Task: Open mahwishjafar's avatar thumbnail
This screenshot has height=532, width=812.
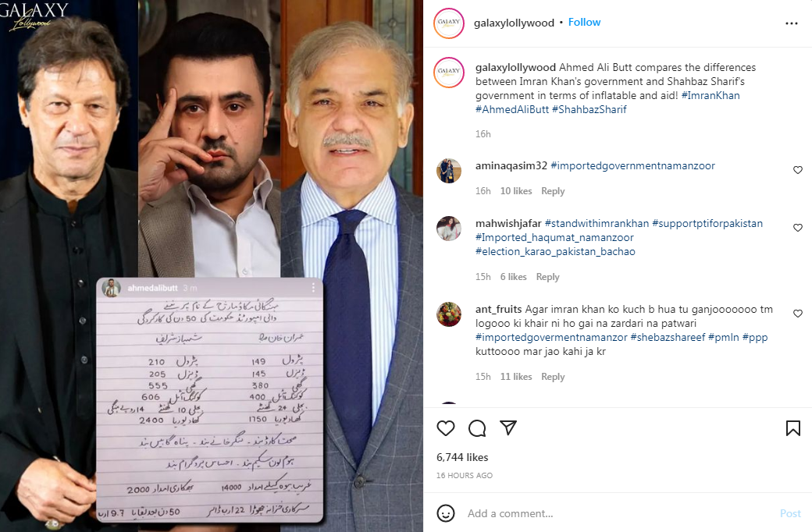Action: (448, 229)
